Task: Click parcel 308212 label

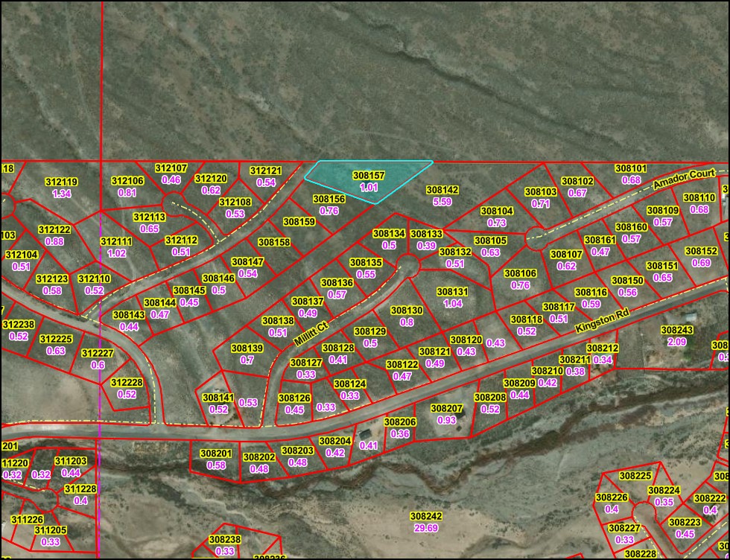Action: click(603, 349)
